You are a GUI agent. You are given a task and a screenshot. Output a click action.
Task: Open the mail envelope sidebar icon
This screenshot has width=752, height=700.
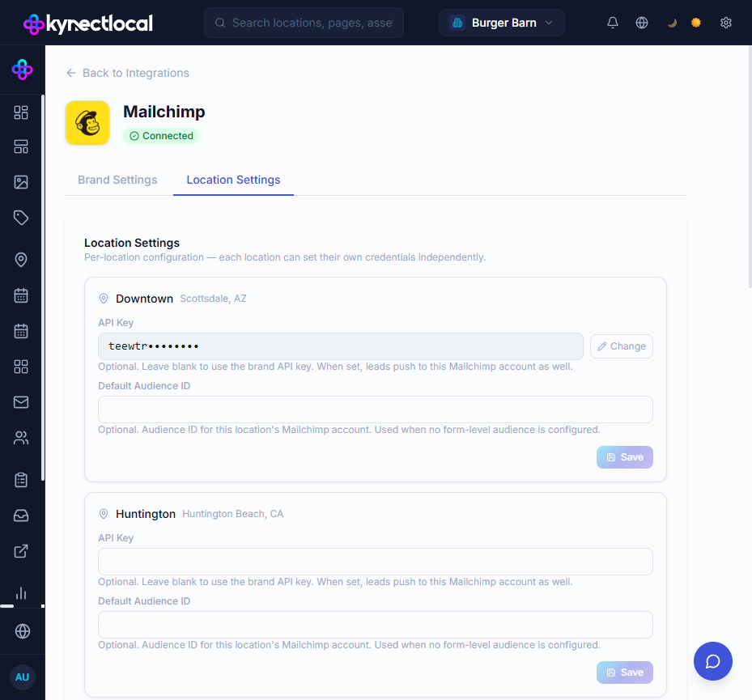21,402
